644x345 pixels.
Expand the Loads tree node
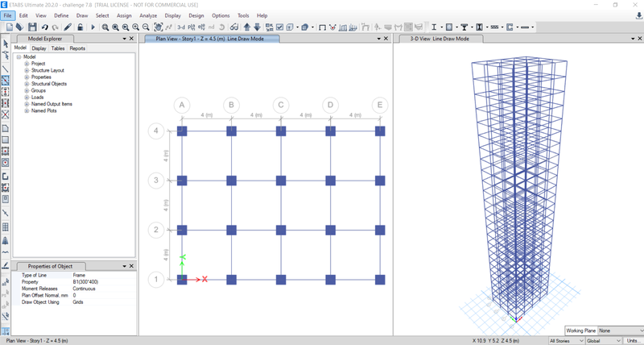point(27,98)
